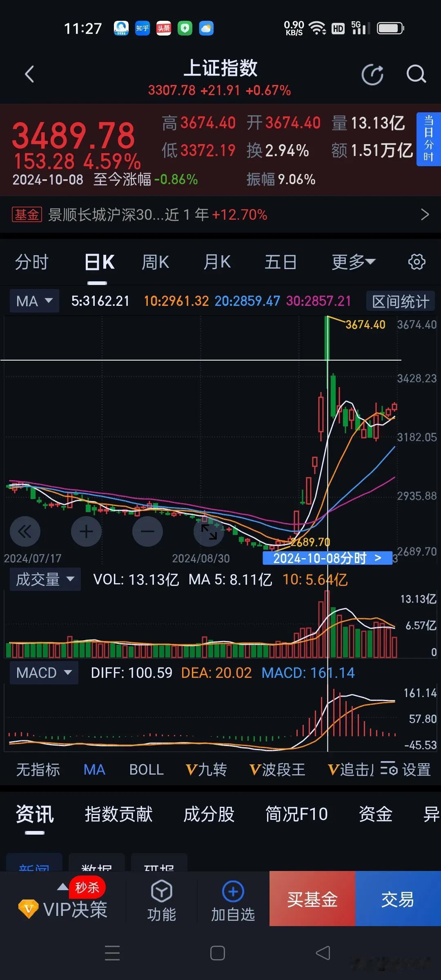The width and height of the screenshot is (441, 980).
Task: Open VIP决策 diamond icon
Action: (x=29, y=909)
